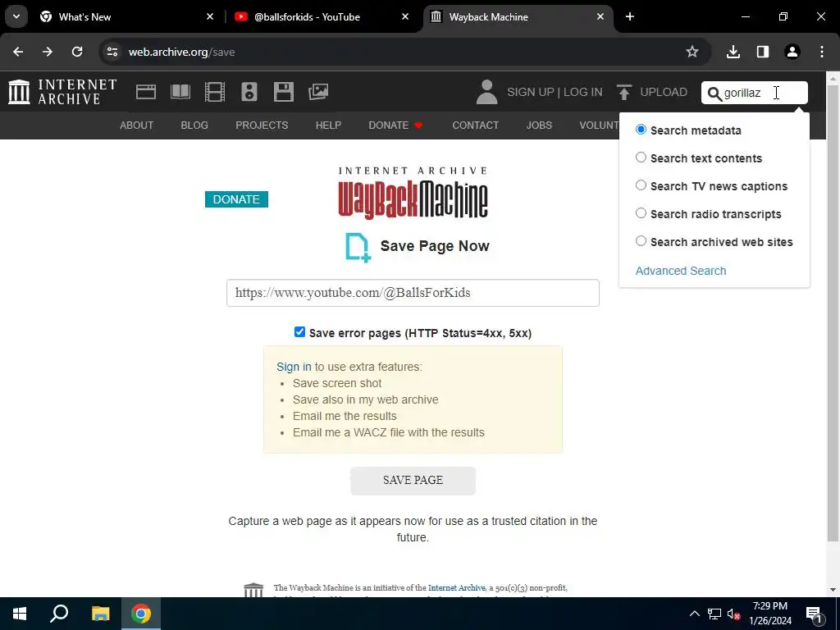Toggle Save error pages checkbox
The width and height of the screenshot is (840, 630).
click(x=299, y=332)
